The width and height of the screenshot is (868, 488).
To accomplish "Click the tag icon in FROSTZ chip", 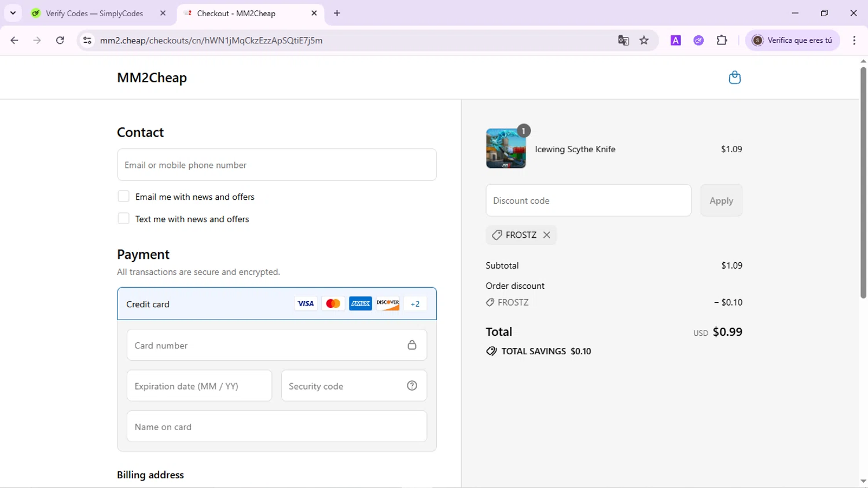I will pos(496,235).
